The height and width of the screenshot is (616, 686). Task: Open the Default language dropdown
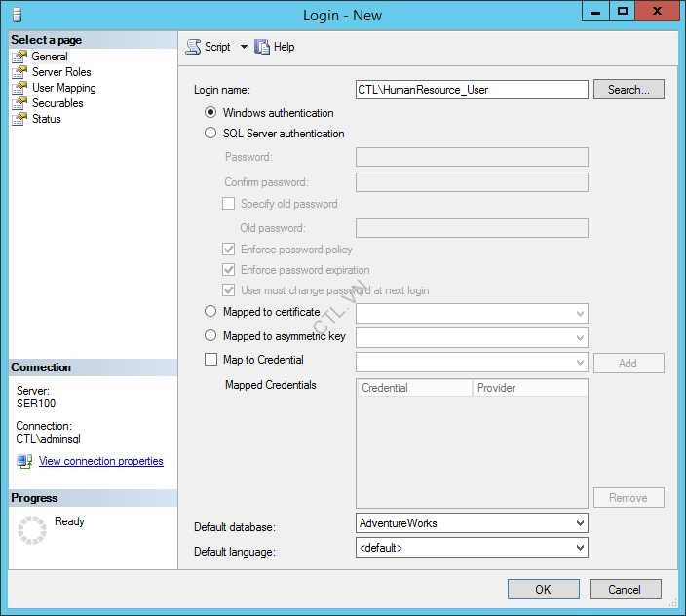click(580, 548)
